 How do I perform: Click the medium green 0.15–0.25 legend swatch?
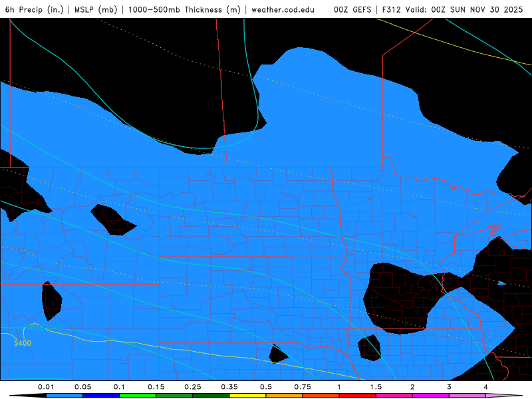[x=174, y=396]
